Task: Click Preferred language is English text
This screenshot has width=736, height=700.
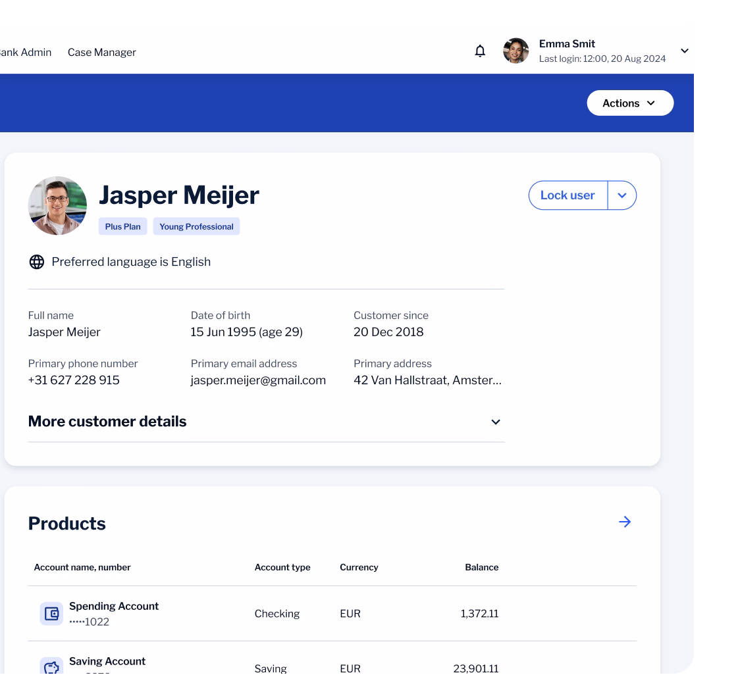Action: click(131, 262)
